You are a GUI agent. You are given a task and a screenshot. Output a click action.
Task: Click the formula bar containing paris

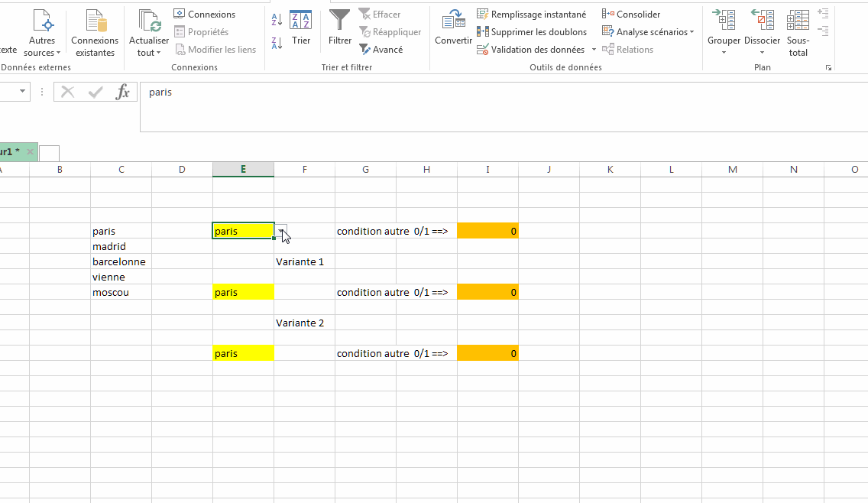point(458,92)
